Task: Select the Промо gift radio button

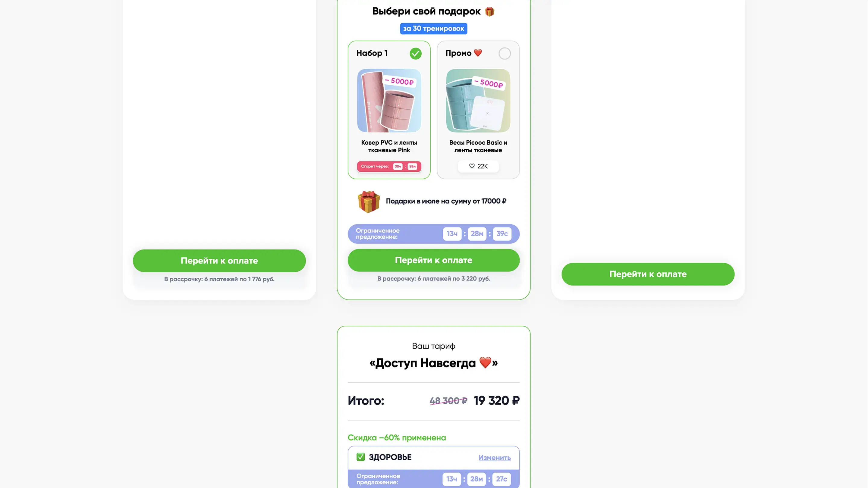Action: click(x=505, y=53)
